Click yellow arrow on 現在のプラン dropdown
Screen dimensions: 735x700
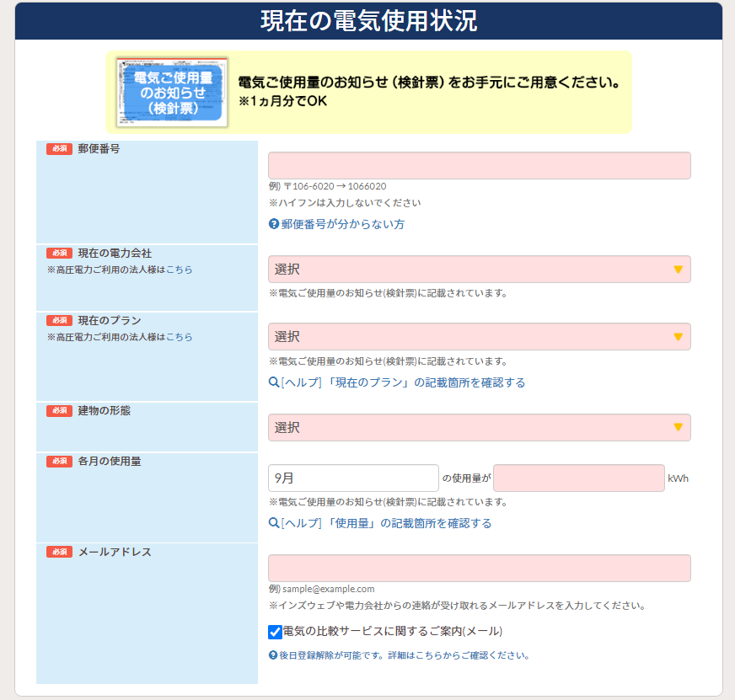(x=678, y=337)
